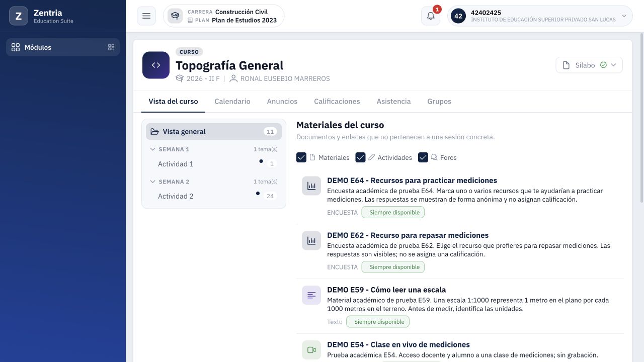This screenshot has height=362, width=644.
Task: Click the Siempre disponible badge under DEMO E59
Action: tap(378, 322)
